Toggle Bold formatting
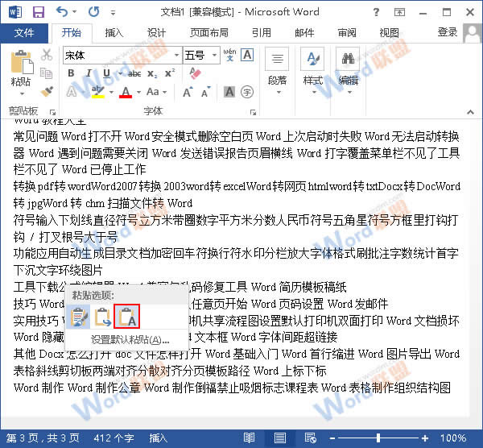 coord(71,73)
